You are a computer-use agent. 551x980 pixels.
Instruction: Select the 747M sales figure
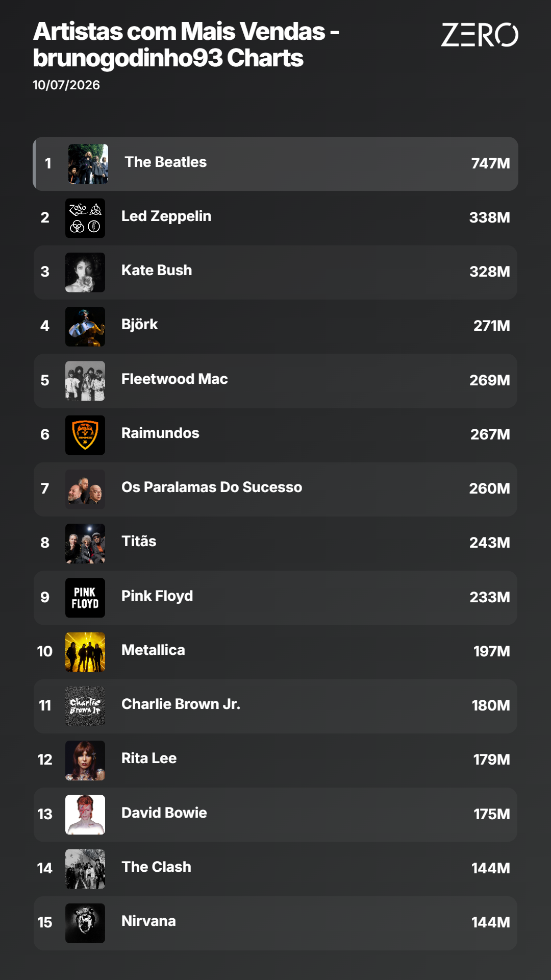coord(490,163)
